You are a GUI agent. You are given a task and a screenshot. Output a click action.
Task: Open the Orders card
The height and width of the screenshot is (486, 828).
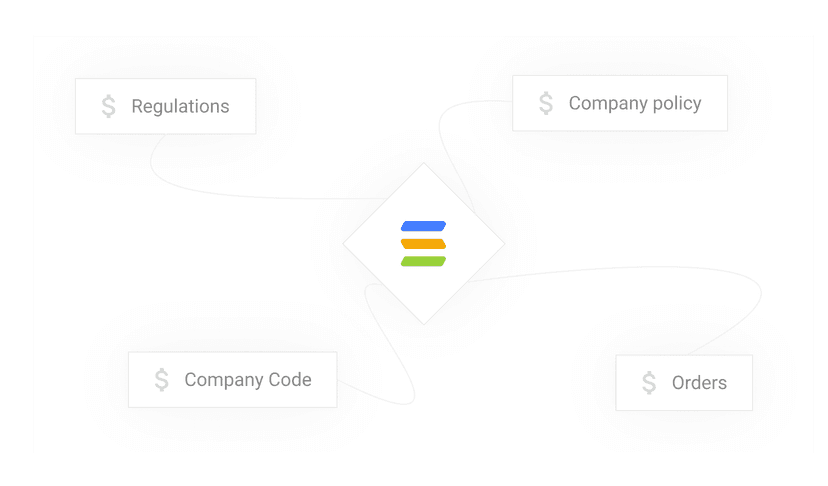pyautogui.click(x=684, y=383)
